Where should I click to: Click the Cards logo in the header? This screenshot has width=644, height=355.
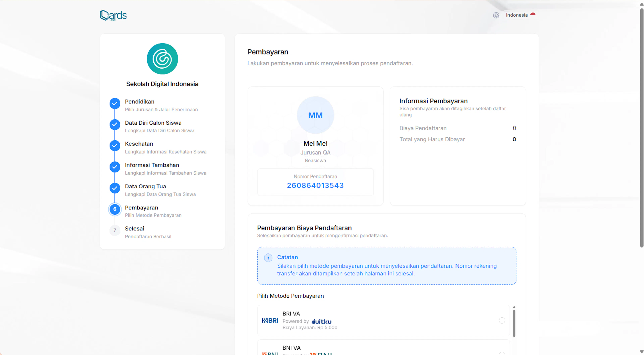[113, 15]
